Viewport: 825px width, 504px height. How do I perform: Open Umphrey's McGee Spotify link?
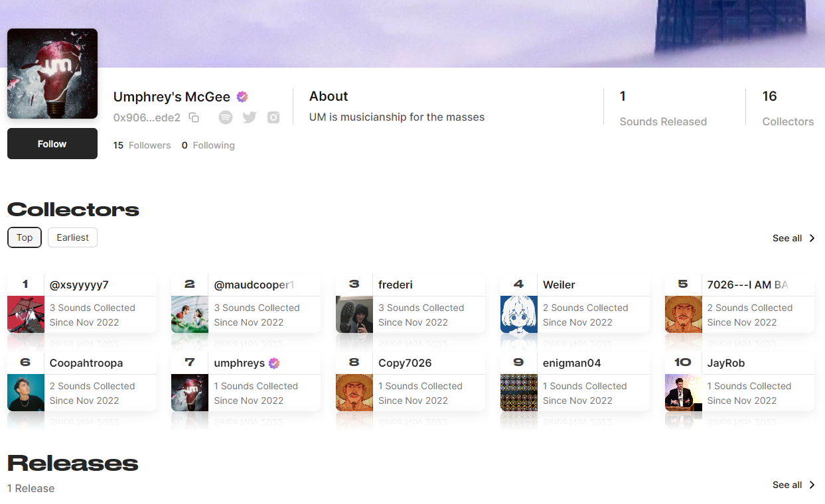(226, 117)
